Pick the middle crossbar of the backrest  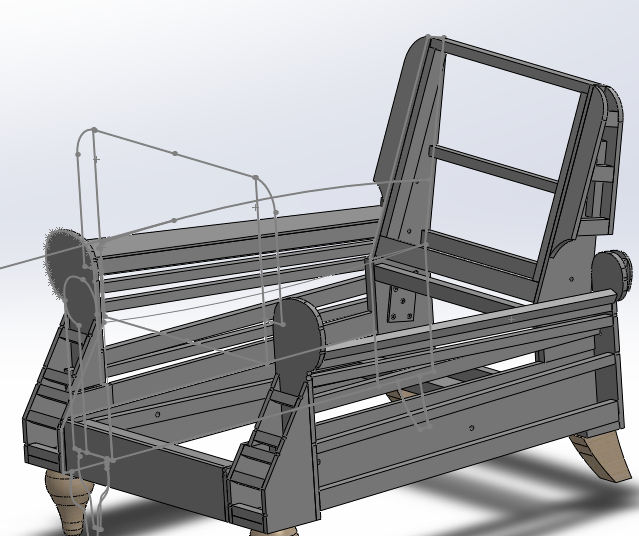[495, 166]
